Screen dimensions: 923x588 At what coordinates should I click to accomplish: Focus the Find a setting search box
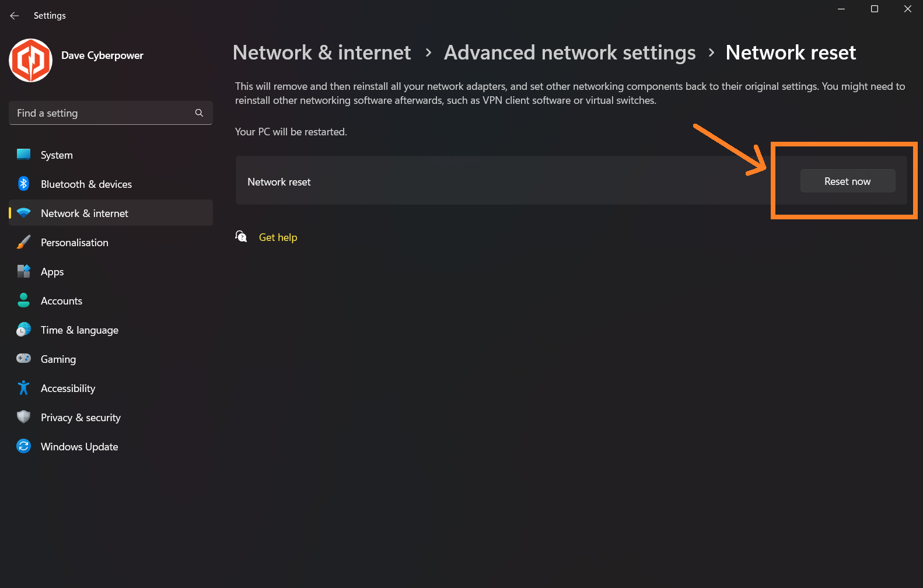point(111,113)
